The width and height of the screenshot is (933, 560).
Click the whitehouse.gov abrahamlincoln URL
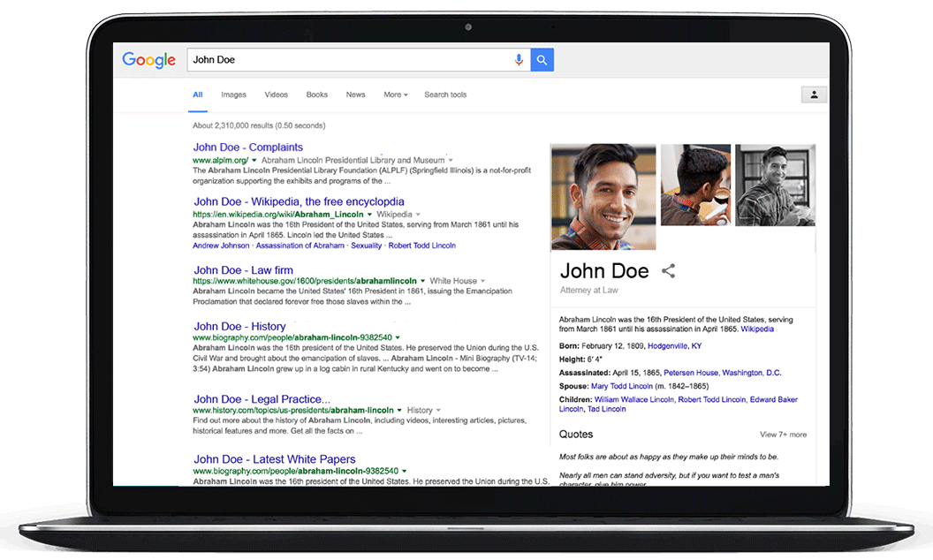click(305, 281)
